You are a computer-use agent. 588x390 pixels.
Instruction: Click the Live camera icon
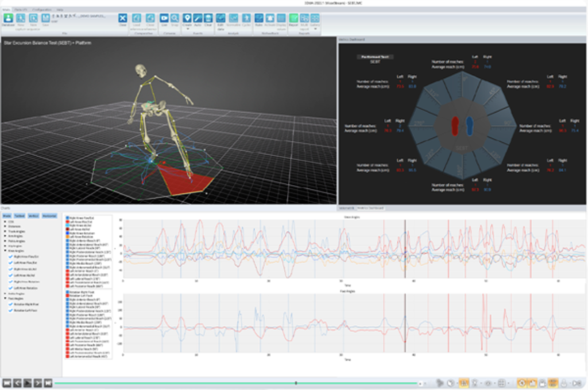coord(163,19)
